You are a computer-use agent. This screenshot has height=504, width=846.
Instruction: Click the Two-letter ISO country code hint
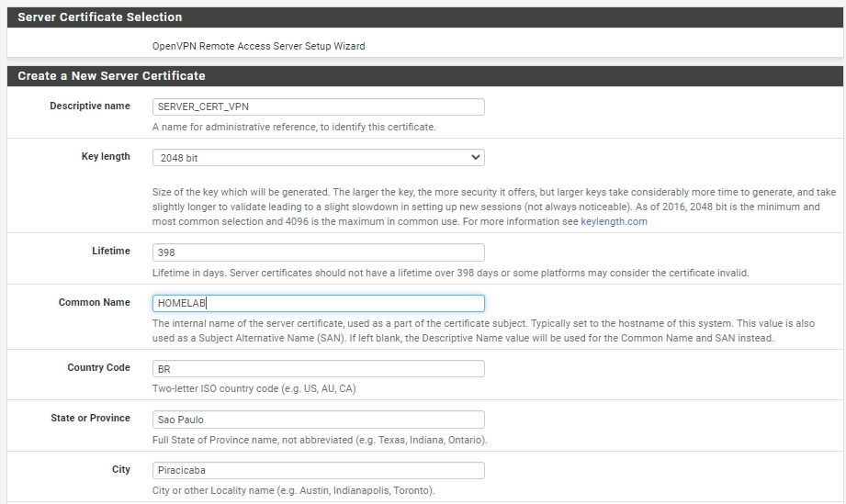[x=254, y=388]
